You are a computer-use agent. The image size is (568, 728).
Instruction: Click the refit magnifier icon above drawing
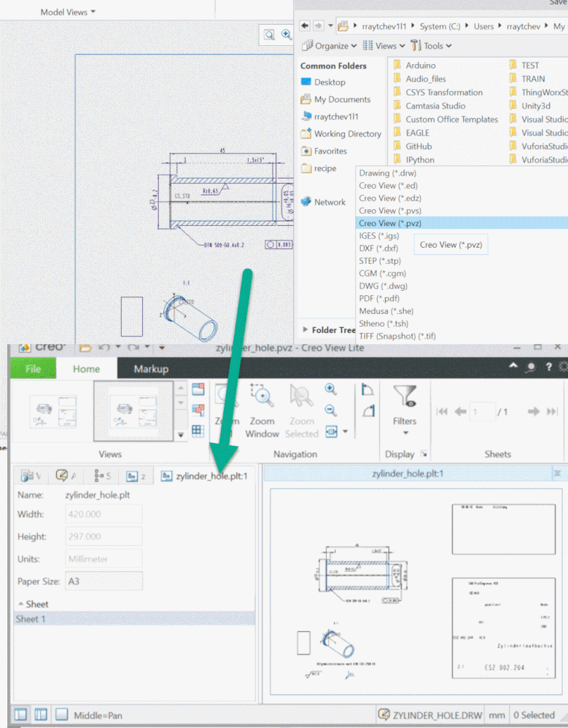tap(269, 35)
